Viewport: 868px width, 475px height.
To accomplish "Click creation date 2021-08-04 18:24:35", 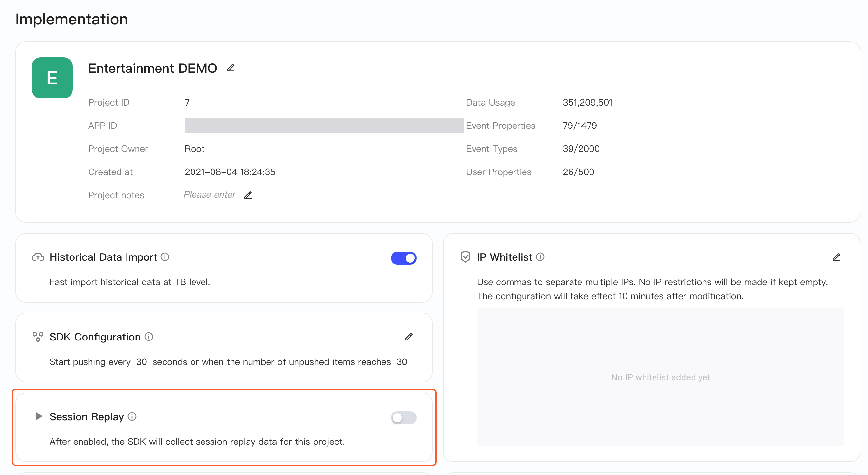I will 230,172.
